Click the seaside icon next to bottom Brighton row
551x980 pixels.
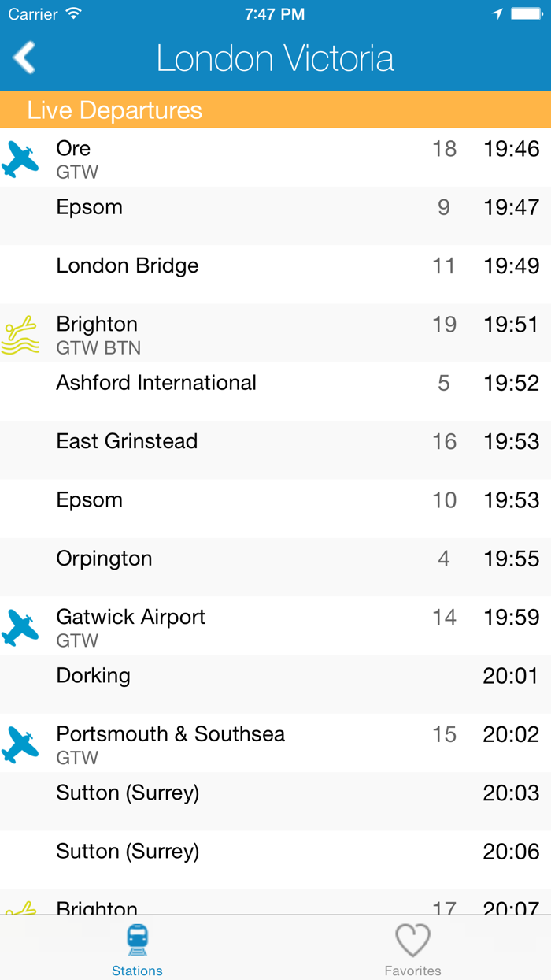20,904
